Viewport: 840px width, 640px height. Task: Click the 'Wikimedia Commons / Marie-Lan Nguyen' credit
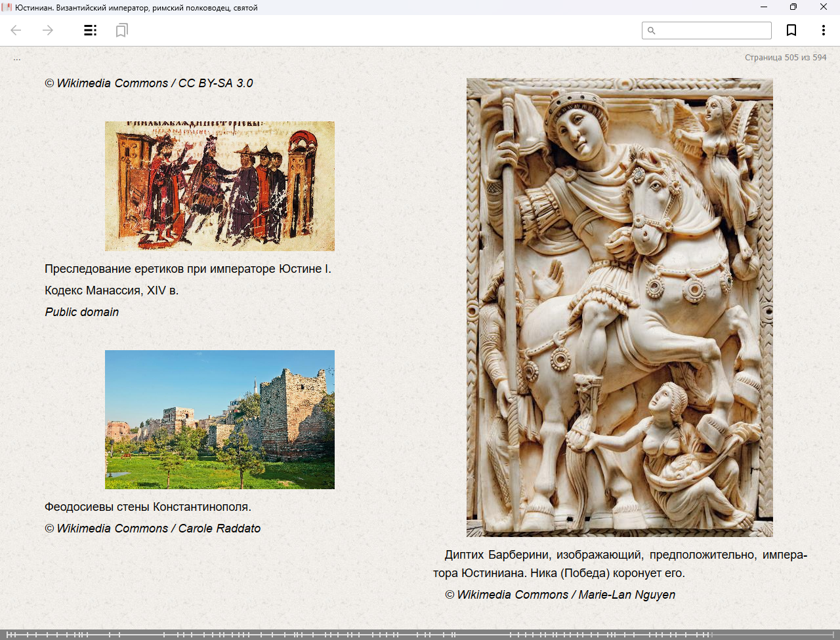click(x=560, y=595)
